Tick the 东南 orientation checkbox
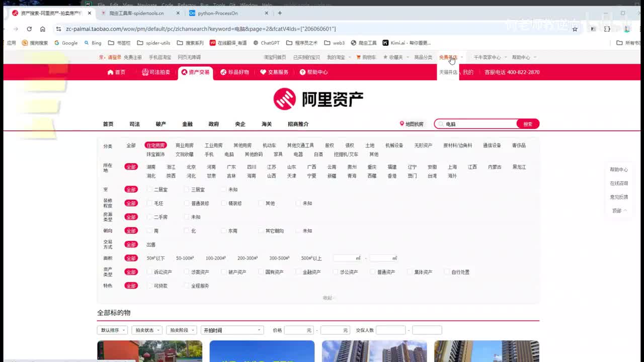 (x=224, y=231)
